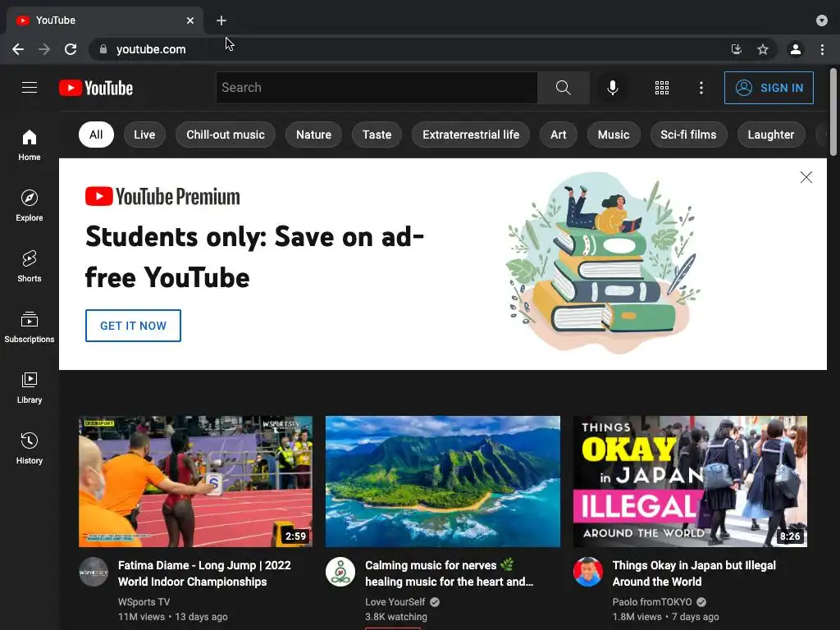Go forward in browser
The width and height of the screenshot is (840, 630).
[44, 49]
